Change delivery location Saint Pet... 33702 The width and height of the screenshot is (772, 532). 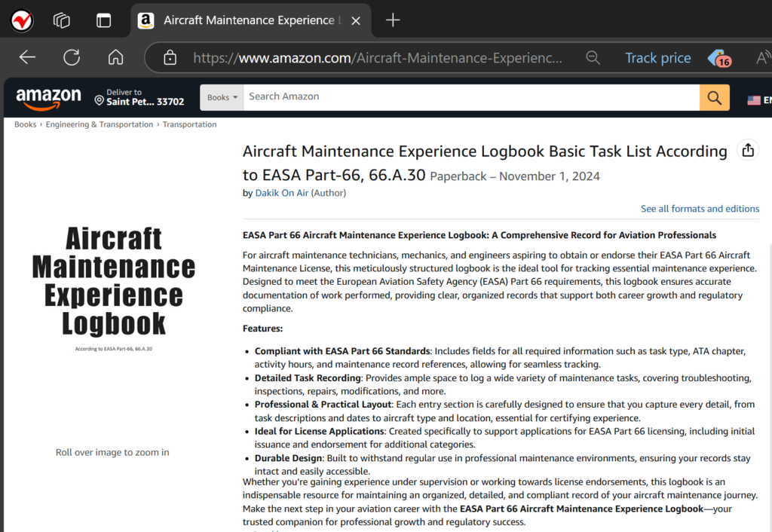(139, 97)
